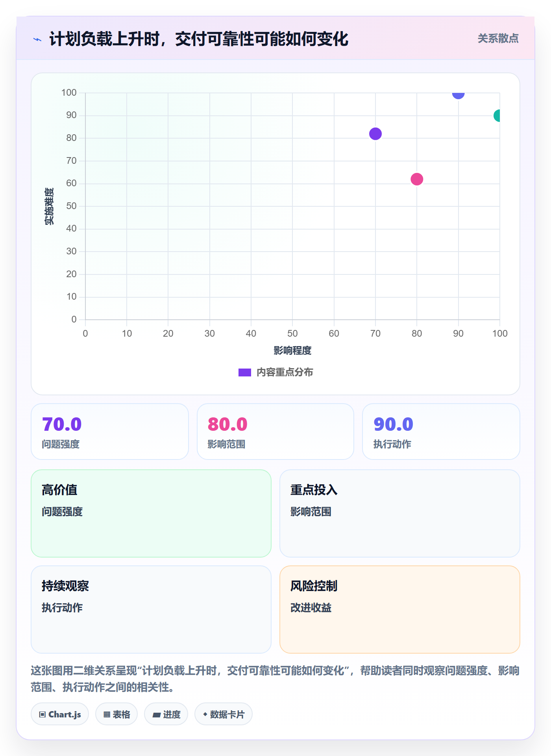551x756 pixels.
Task: Click the diamond icon in 数据卡片 chip
Action: click(x=205, y=714)
